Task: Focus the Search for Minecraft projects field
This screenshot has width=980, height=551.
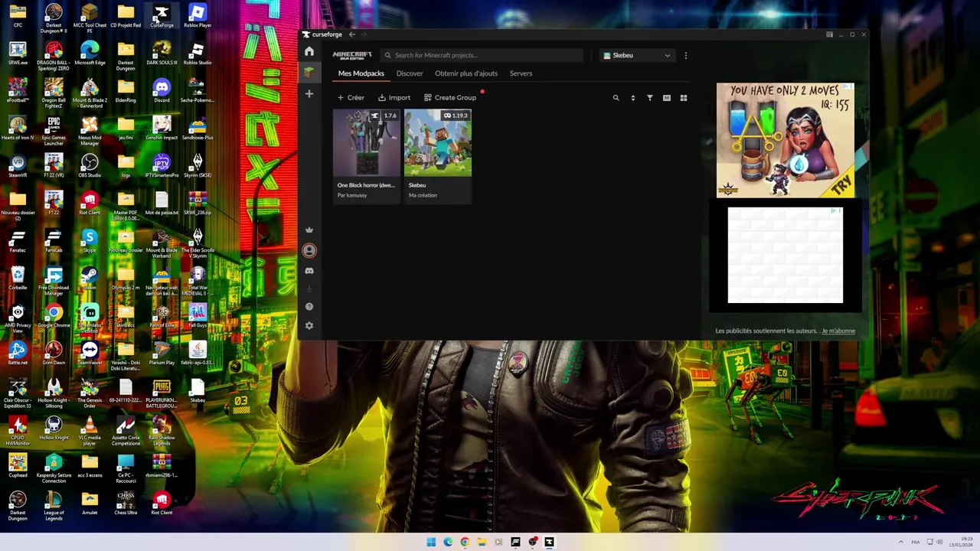Action: click(482, 55)
